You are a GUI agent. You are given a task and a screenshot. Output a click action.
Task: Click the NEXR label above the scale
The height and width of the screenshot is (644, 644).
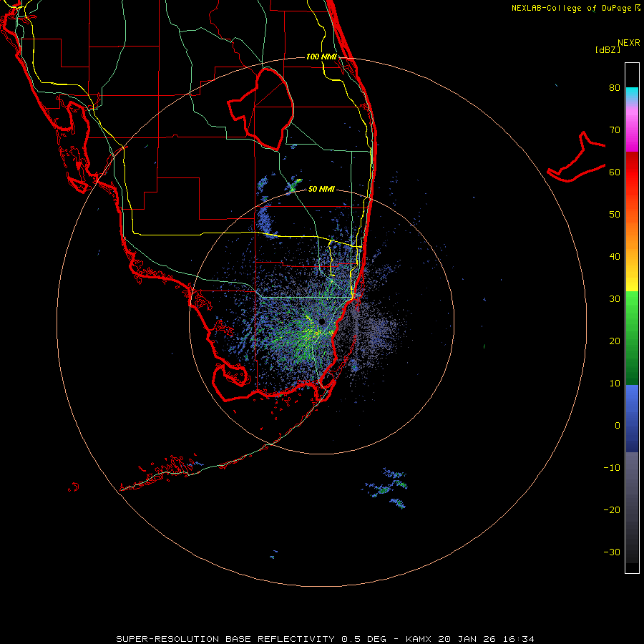point(629,43)
